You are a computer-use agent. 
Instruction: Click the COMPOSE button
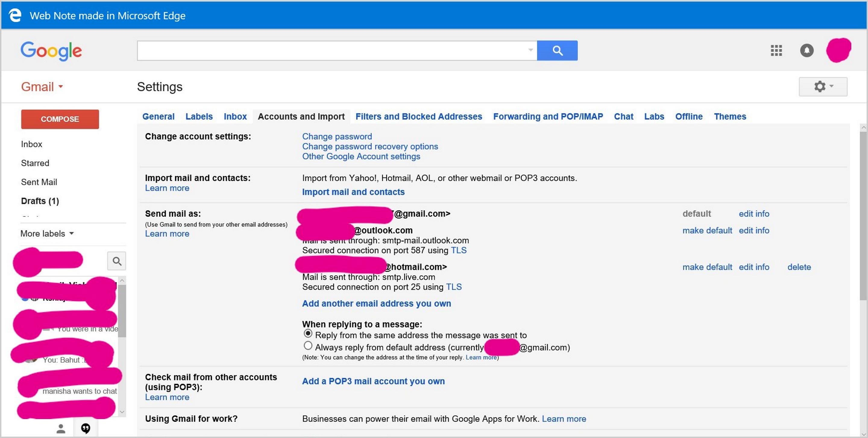(60, 119)
